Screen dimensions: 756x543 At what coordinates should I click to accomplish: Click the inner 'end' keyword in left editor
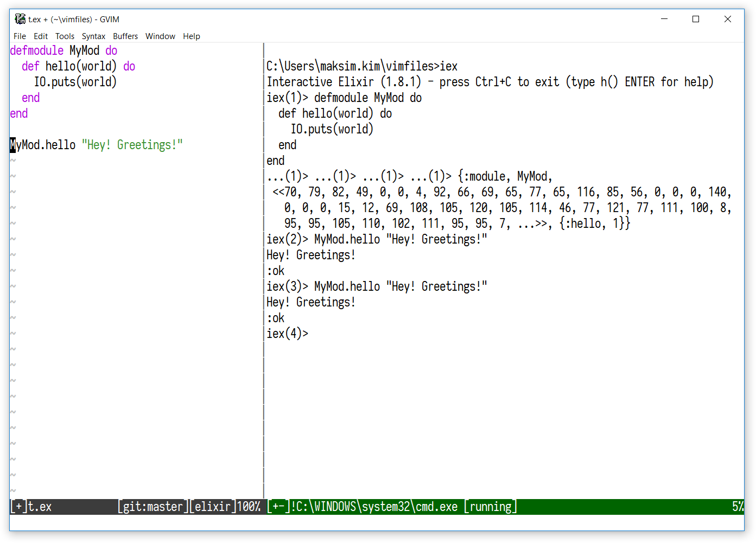click(31, 98)
